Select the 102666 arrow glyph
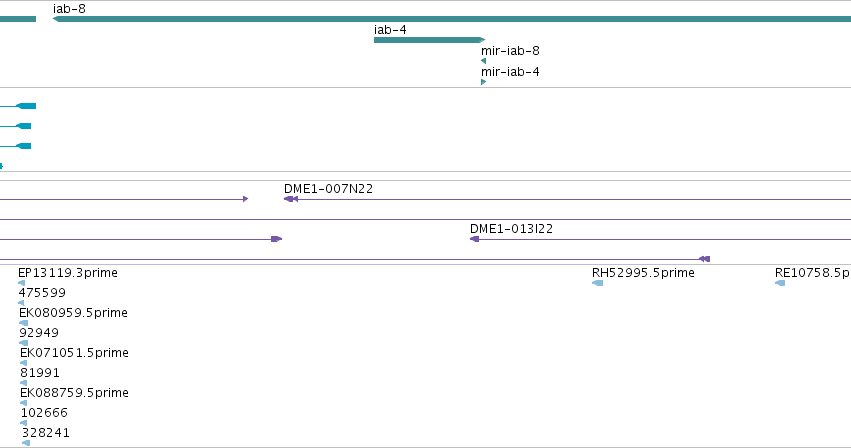This screenshot has width=851, height=448. [23, 423]
